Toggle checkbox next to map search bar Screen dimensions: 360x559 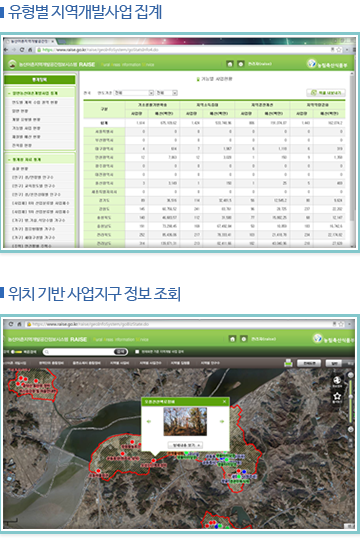point(137,352)
